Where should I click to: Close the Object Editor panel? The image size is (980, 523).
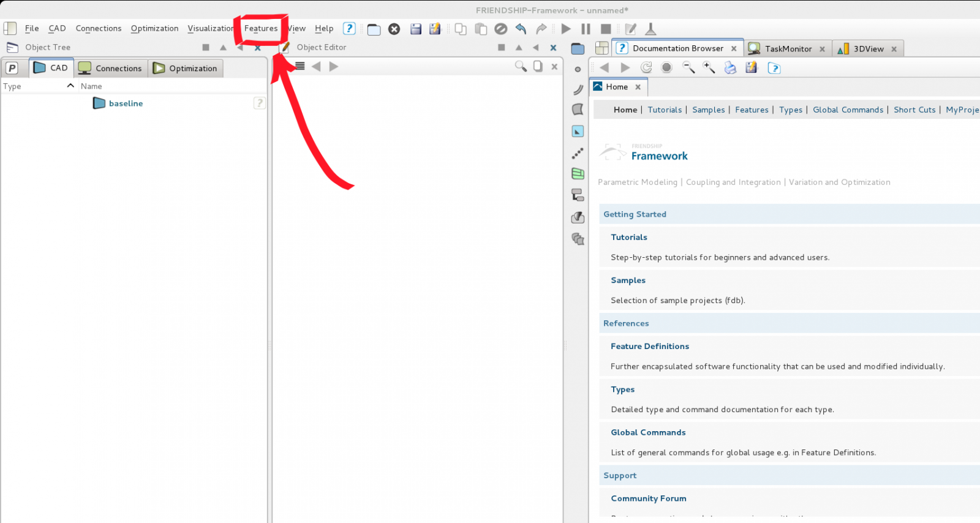[x=553, y=47]
